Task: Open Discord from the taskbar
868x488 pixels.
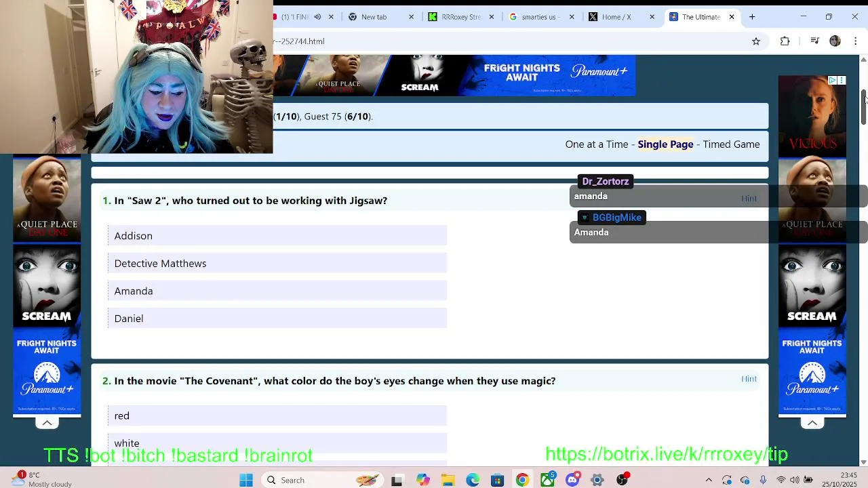Action: click(x=572, y=481)
